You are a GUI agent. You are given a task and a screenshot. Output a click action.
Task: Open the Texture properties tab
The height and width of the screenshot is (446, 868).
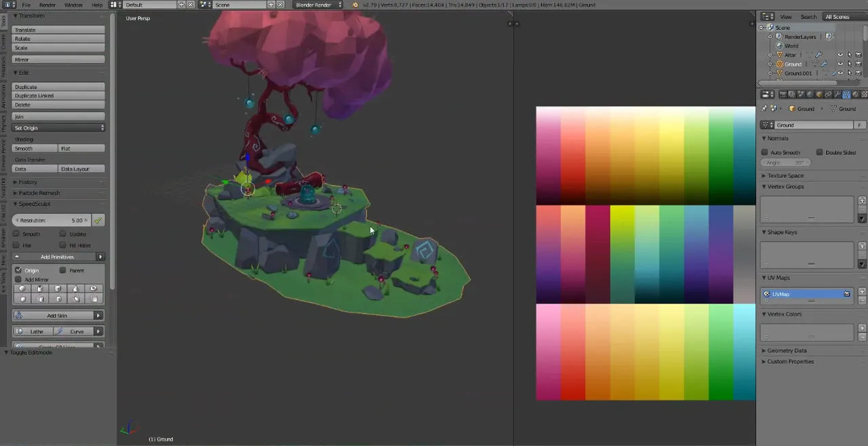[x=864, y=94]
